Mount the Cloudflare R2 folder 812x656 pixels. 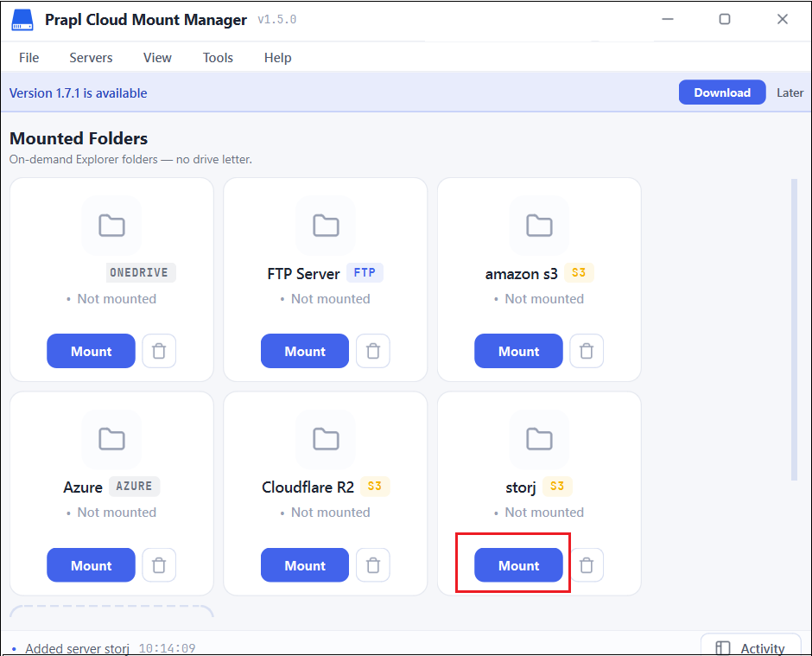(x=305, y=564)
